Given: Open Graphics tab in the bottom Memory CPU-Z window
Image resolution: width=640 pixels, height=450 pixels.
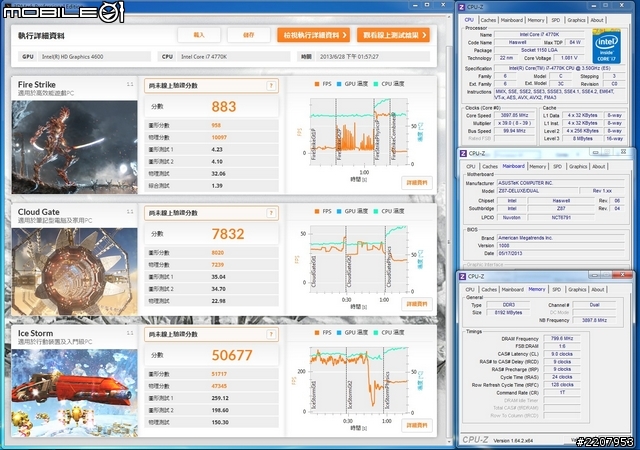Looking at the screenshot, I should pyautogui.click(x=577, y=290).
